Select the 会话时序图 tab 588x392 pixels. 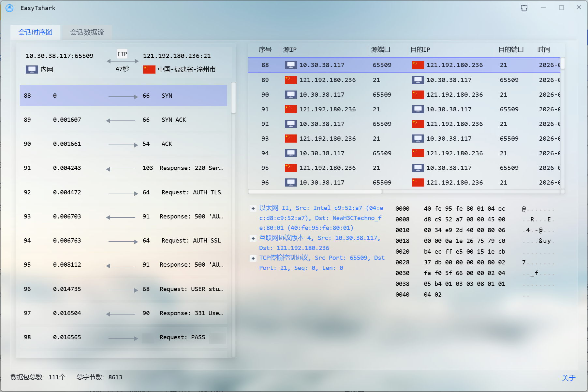pyautogui.click(x=35, y=32)
